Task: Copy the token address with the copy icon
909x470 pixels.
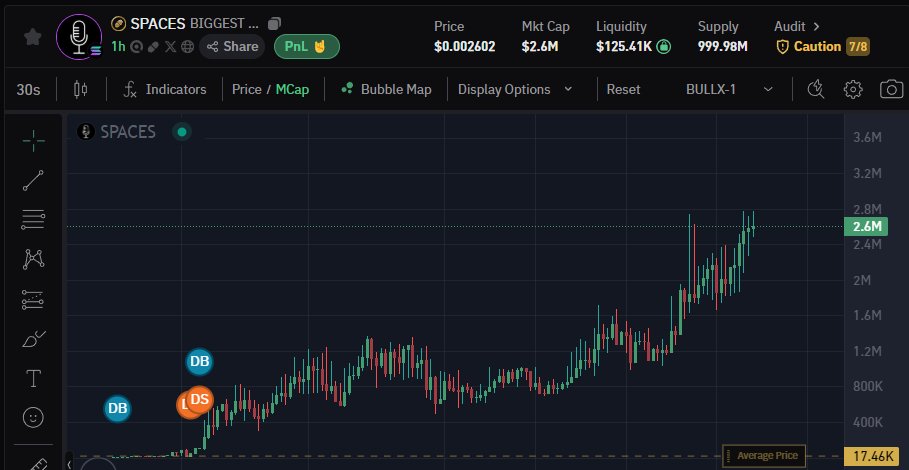Action: coord(274,24)
